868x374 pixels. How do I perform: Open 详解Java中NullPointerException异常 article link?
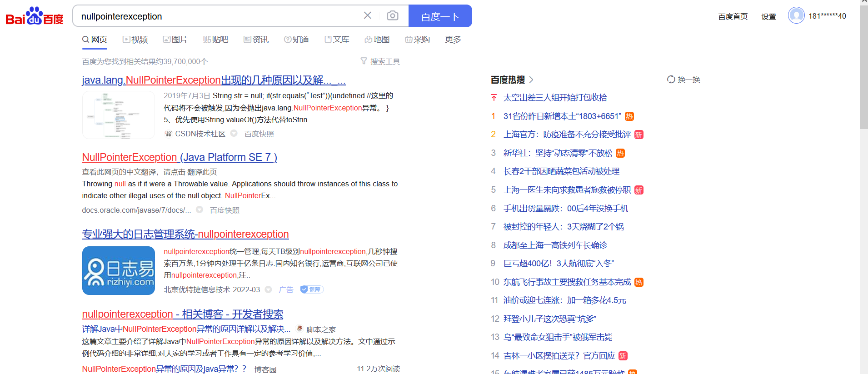pos(186,329)
